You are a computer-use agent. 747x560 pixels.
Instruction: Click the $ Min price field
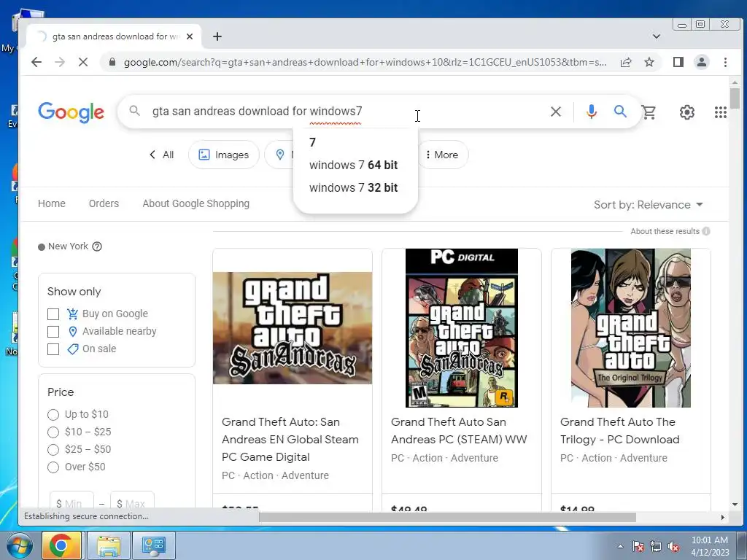coord(71,501)
